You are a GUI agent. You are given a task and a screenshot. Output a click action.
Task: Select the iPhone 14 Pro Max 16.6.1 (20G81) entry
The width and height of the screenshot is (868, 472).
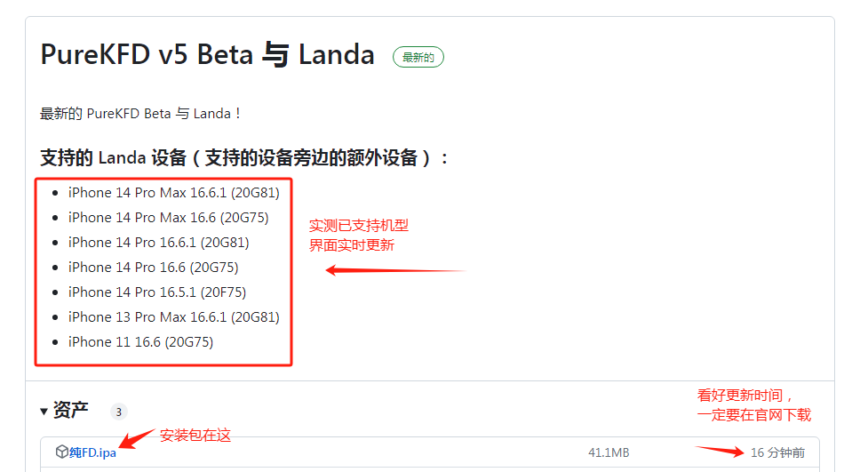tap(174, 193)
